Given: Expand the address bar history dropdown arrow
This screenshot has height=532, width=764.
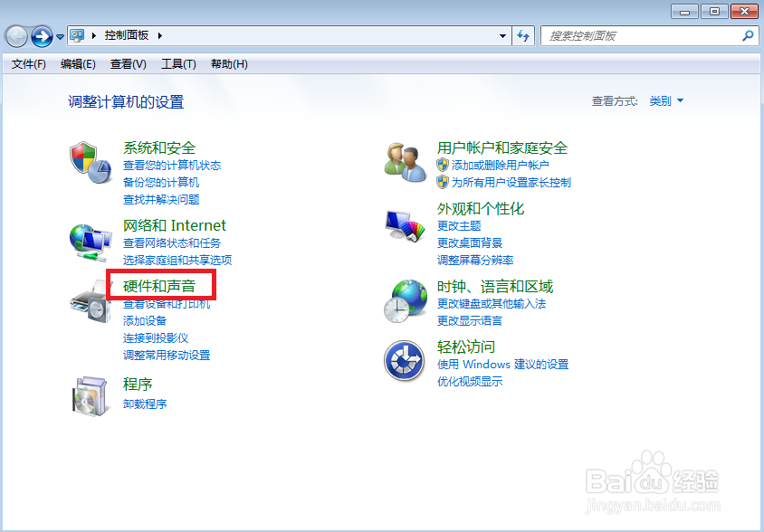Looking at the screenshot, I should click(x=501, y=36).
